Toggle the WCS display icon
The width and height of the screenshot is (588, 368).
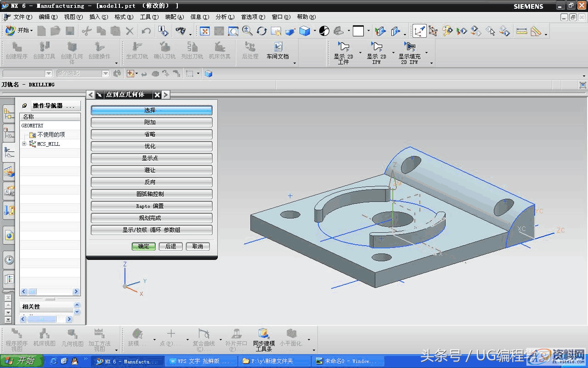point(419,31)
